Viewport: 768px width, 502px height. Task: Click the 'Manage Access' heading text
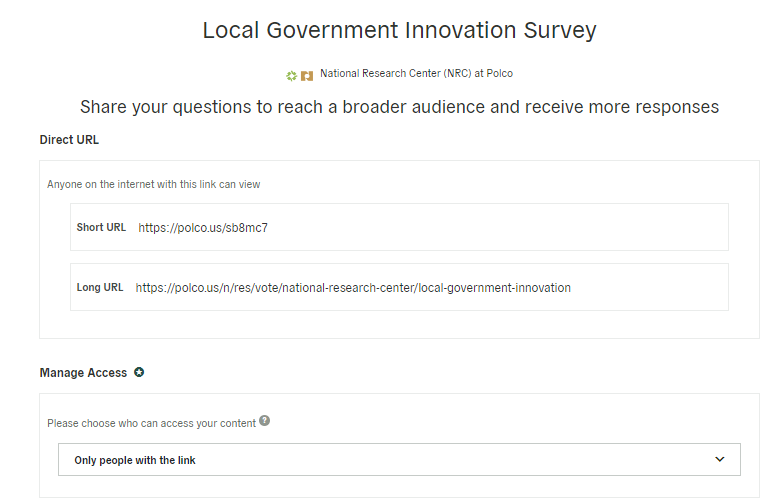point(83,373)
